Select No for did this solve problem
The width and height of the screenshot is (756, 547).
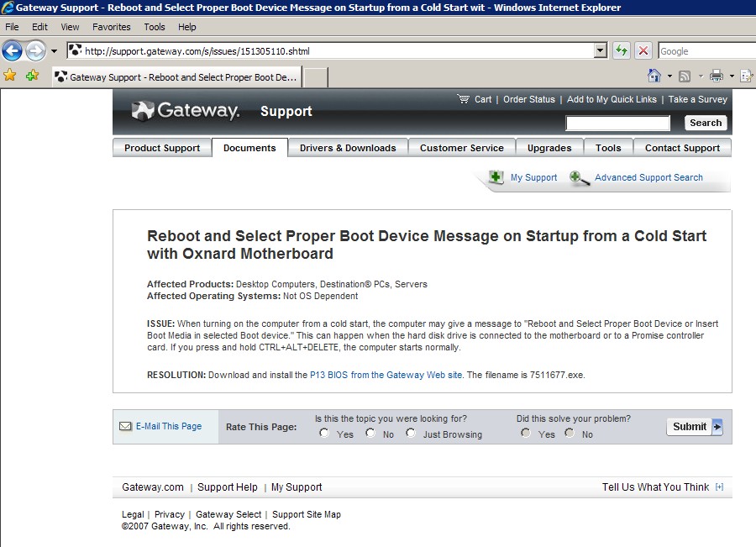pyautogui.click(x=570, y=434)
